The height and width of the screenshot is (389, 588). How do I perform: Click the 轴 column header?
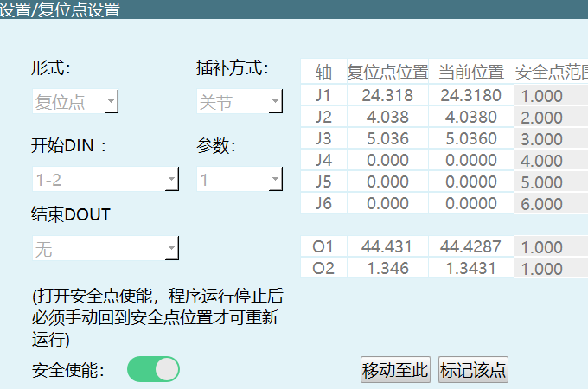point(323,71)
